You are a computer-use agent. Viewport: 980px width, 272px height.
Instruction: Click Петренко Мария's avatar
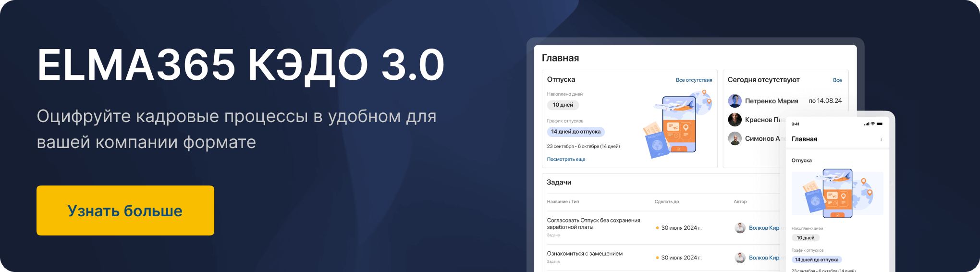click(735, 101)
